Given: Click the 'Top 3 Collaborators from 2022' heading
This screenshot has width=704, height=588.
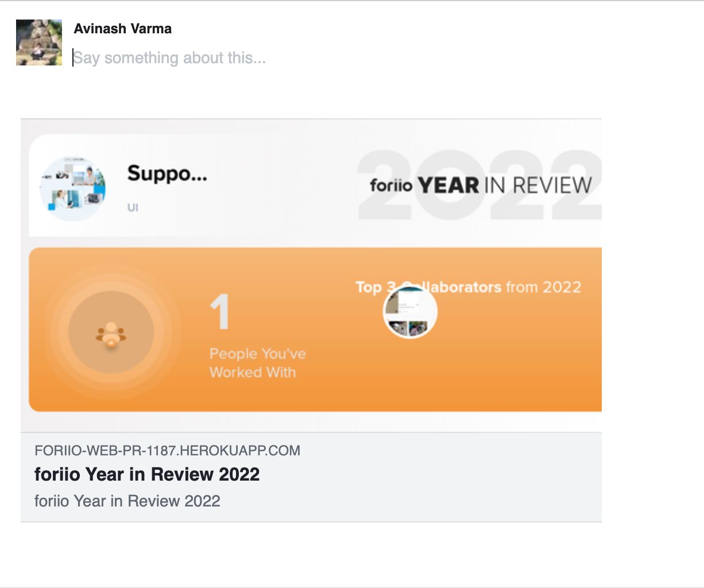Looking at the screenshot, I should 469,287.
